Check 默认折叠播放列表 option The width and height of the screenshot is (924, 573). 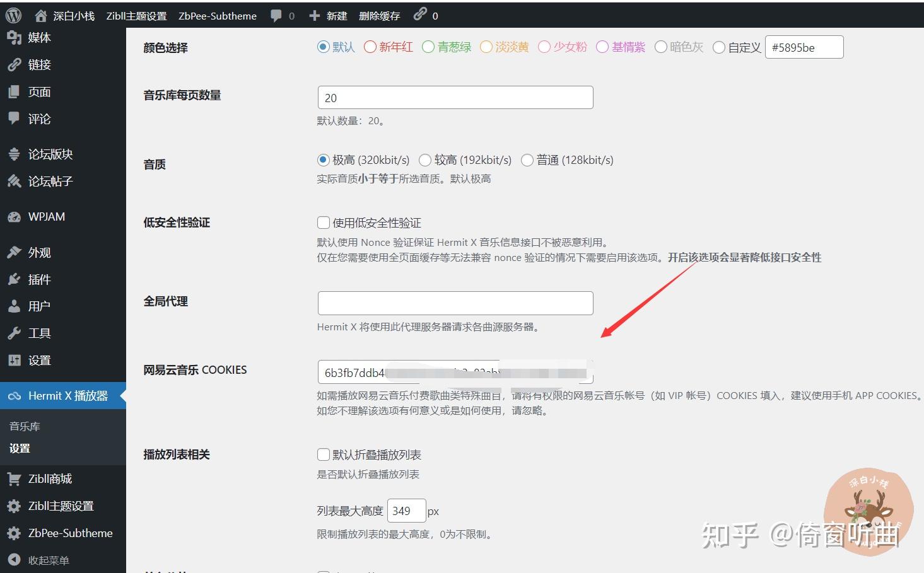click(x=323, y=454)
